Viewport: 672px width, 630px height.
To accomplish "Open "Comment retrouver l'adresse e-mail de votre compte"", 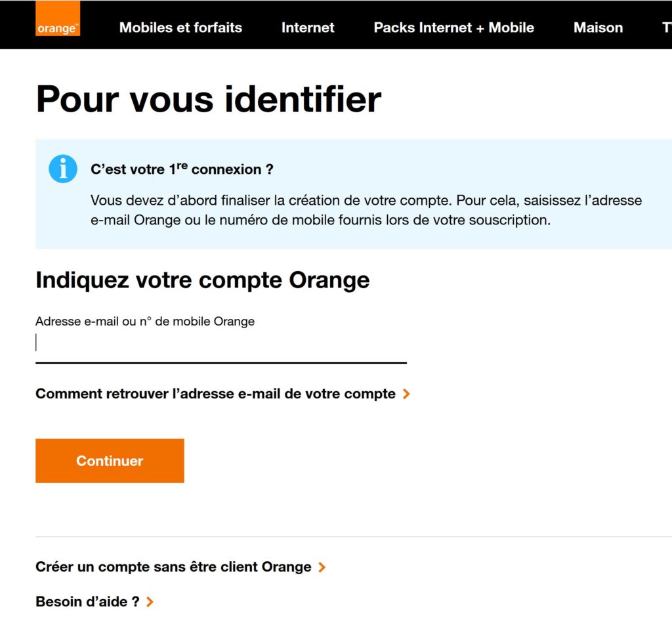I will 215,394.
